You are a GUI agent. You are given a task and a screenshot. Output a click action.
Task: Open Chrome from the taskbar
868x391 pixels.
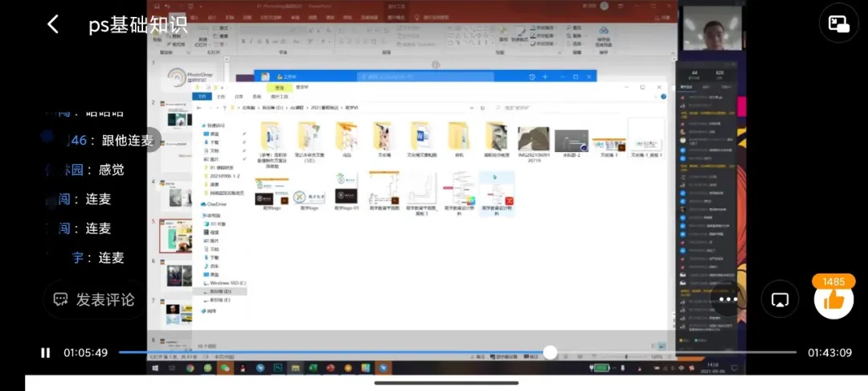[190, 368]
